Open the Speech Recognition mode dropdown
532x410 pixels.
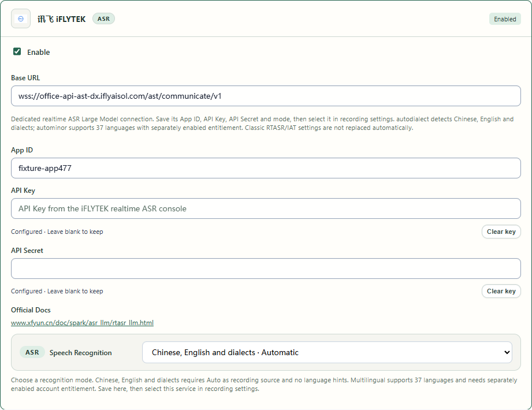pyautogui.click(x=327, y=352)
